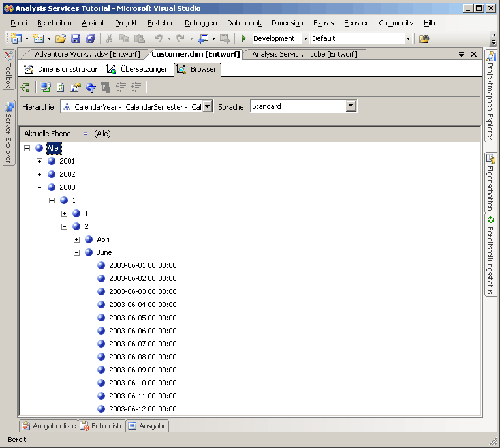Click the Save All toolbar icon
The height and width of the screenshot is (448, 500).
[x=90, y=39]
